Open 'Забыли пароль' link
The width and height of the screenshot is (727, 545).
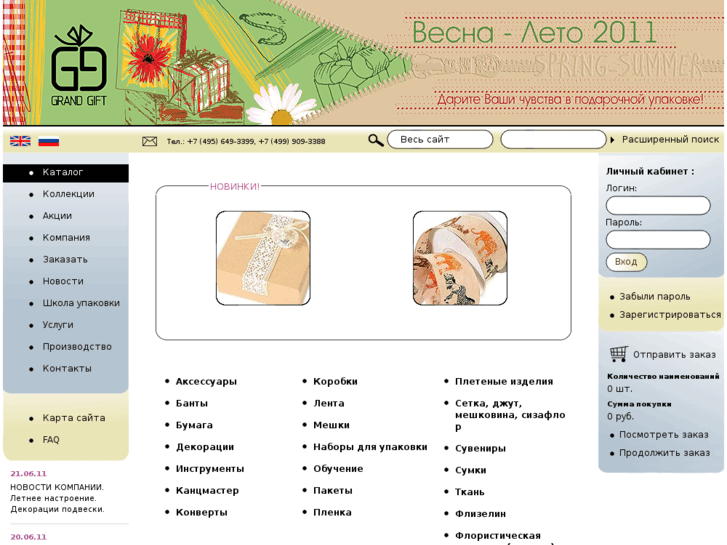coord(655,296)
